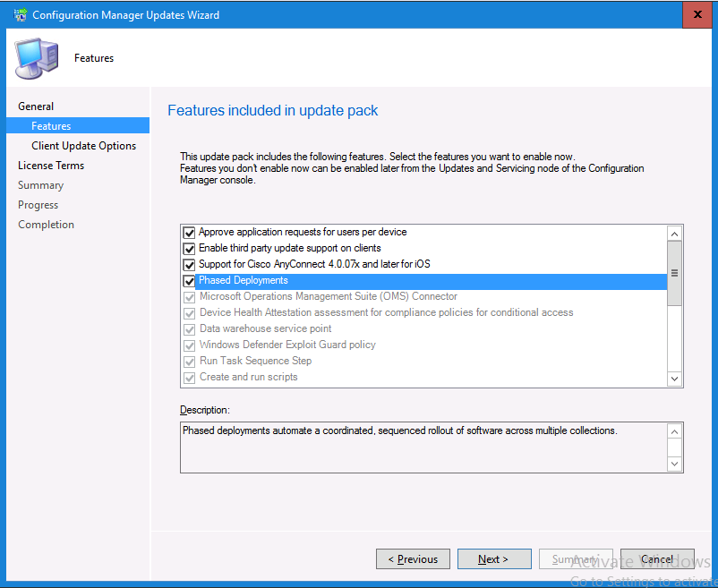
Task: Click Microsoft Operations Management Suite Connector text
Action: [329, 296]
